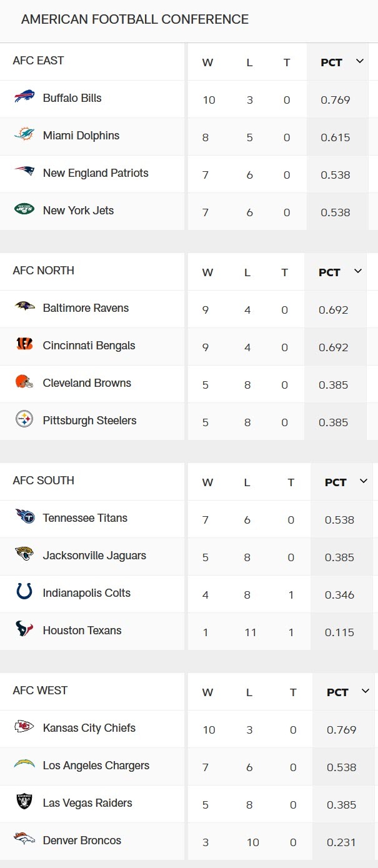Toggle AFC West PCT sort chevron
Screen dimensions: 378x868
[x=366, y=691]
